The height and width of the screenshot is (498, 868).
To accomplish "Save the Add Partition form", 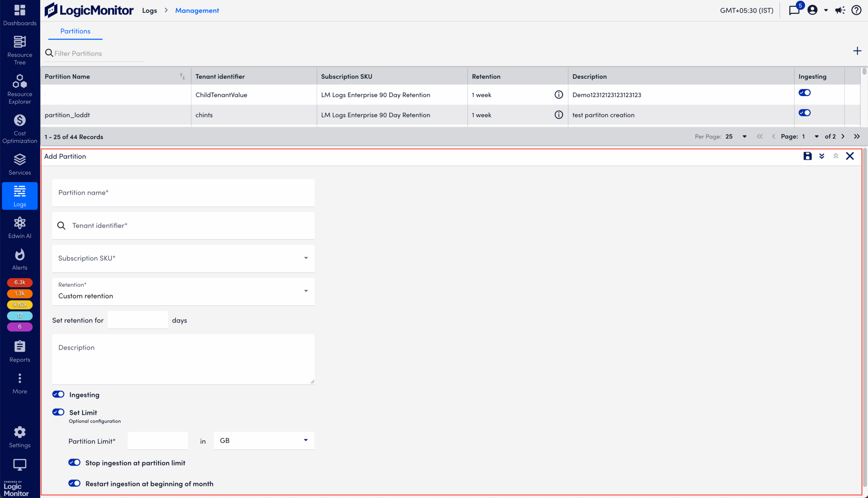I will (x=807, y=156).
